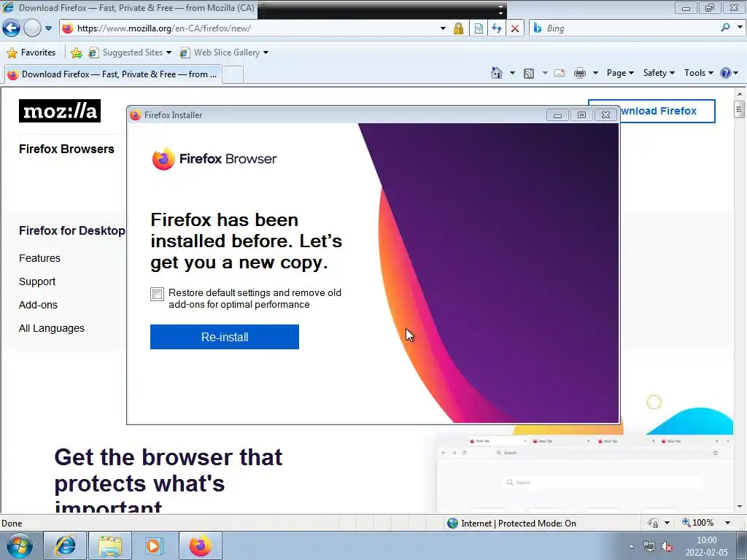Click the page vertical scrollbar thumb
This screenshot has height=560, width=747.
[x=740, y=109]
